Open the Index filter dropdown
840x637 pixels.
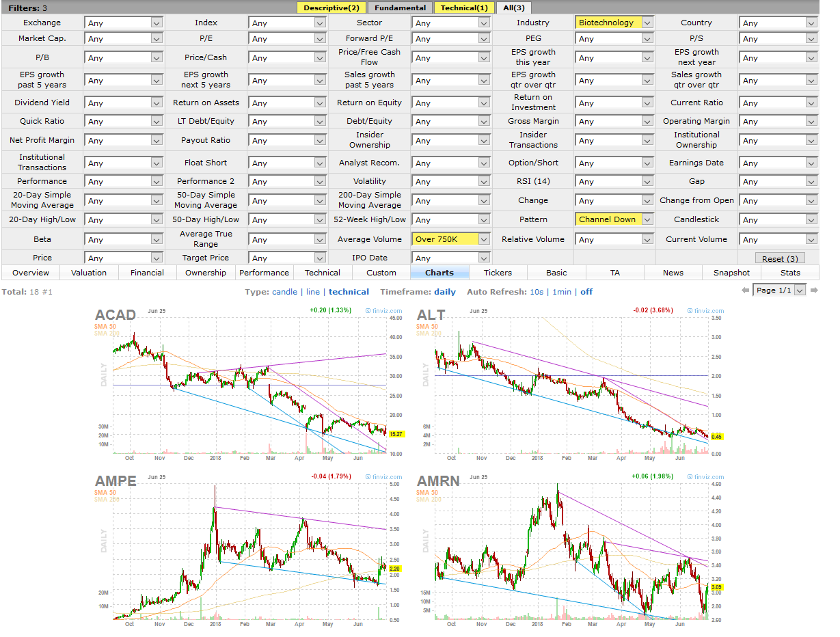point(287,23)
